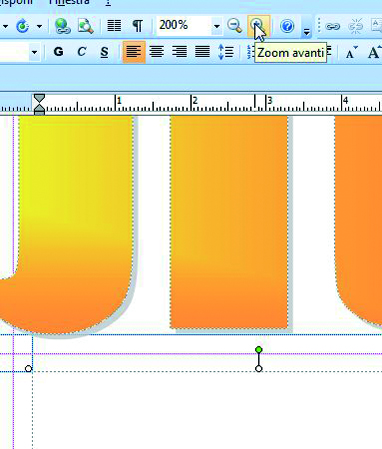The height and width of the screenshot is (449, 382).
Task: Expand the toolbar options overflow arrow
Action: coord(306,32)
